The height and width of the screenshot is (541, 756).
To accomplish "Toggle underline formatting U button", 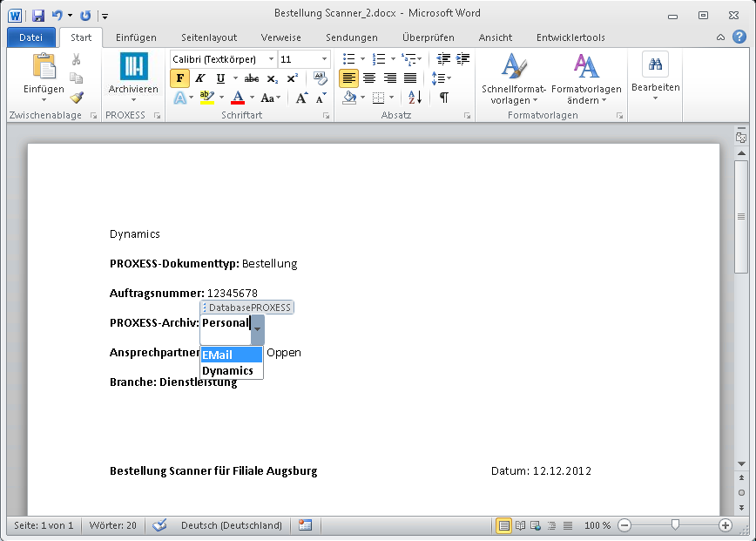I will click(220, 78).
